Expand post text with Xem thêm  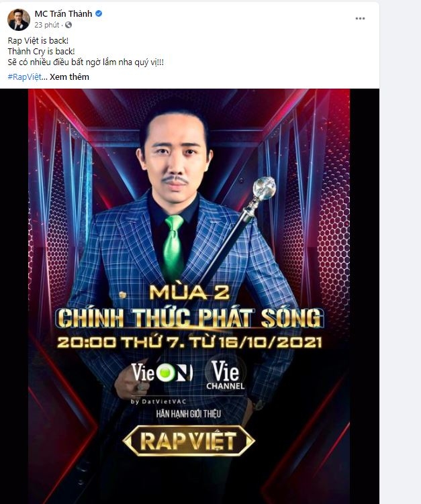point(69,77)
